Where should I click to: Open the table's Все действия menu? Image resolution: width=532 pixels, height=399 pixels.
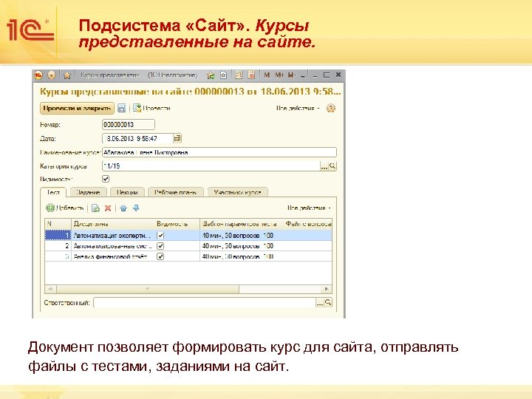[x=309, y=208]
